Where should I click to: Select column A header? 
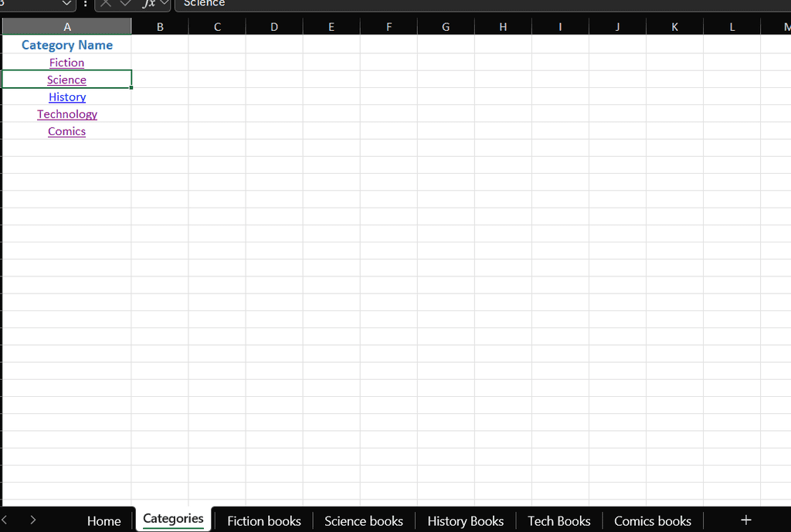pyautogui.click(x=67, y=27)
